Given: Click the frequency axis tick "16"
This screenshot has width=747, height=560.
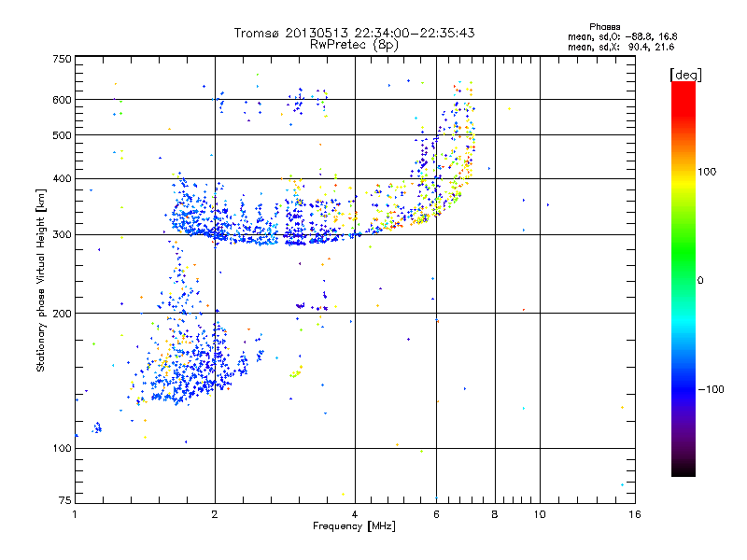Looking at the screenshot, I should (x=635, y=514).
